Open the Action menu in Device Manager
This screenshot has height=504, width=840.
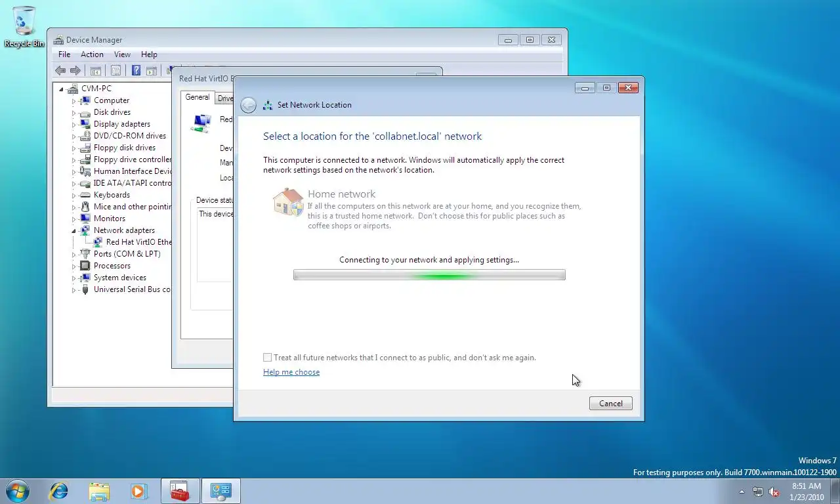(92, 54)
